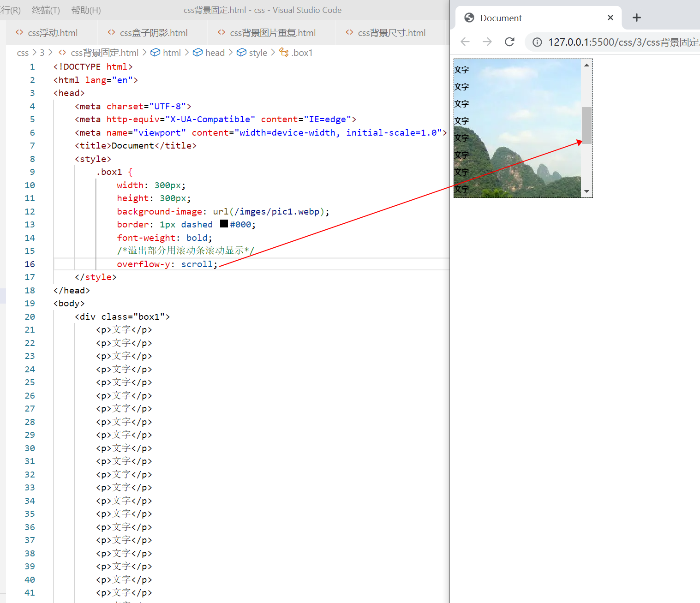Close the Document browser tab
Viewport: 700px width, 603px height.
coord(610,18)
